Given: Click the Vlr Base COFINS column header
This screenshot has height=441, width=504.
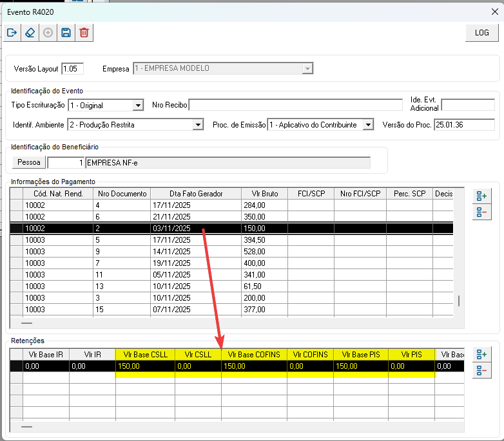Looking at the screenshot, I should click(254, 354).
